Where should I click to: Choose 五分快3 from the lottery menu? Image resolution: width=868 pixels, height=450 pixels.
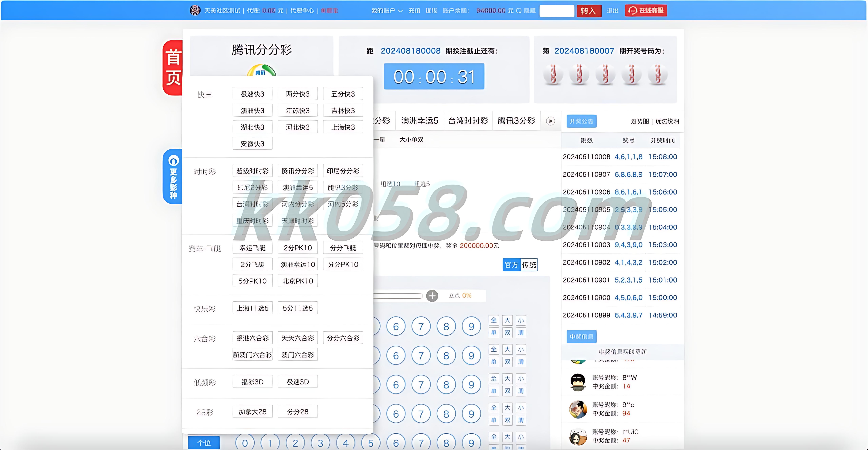pyautogui.click(x=343, y=94)
